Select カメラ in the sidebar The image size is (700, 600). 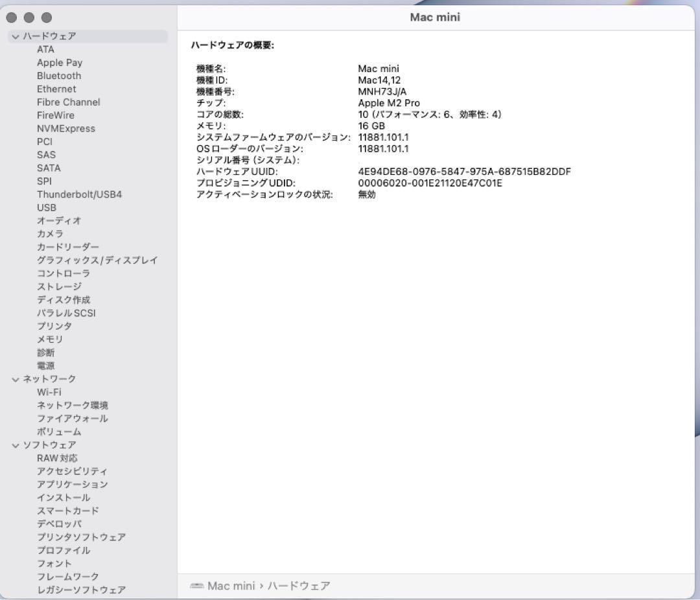coord(51,234)
